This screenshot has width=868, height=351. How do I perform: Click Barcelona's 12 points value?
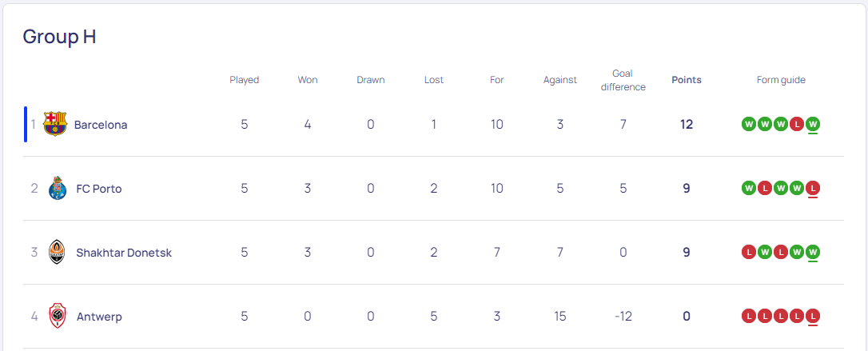(x=687, y=124)
